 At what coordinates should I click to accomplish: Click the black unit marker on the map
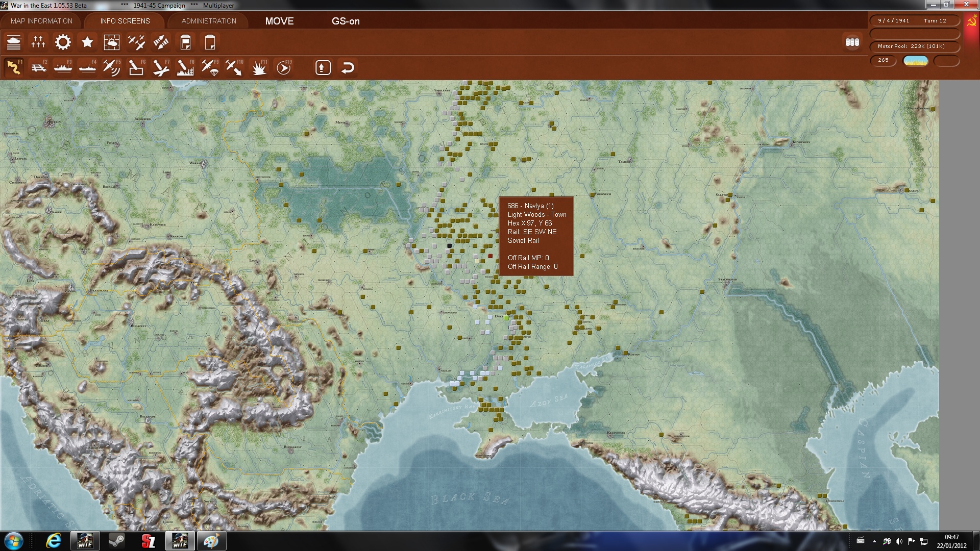point(449,246)
